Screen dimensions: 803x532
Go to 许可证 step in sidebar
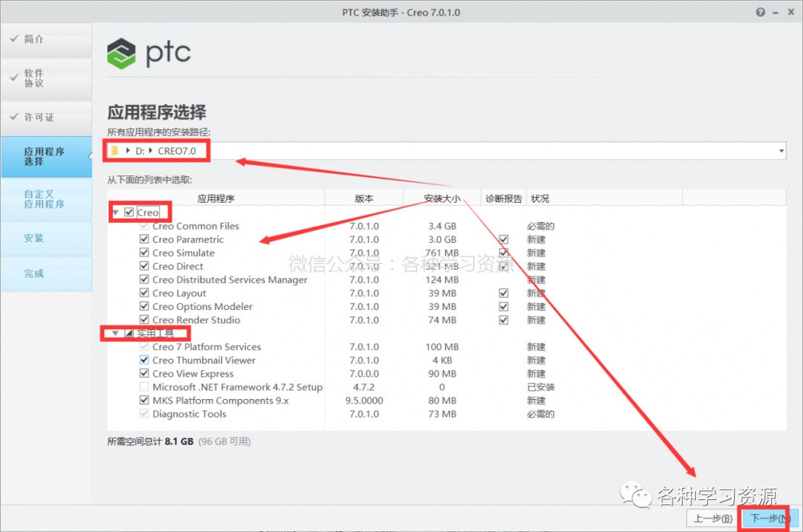tap(47, 117)
